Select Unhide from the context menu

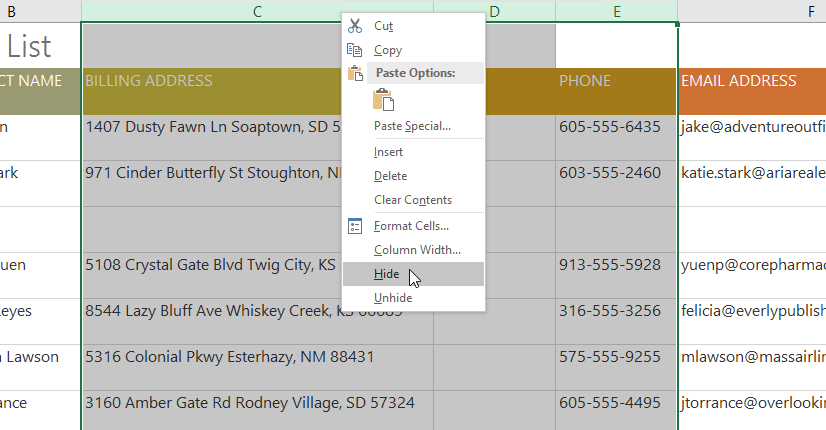(392, 298)
